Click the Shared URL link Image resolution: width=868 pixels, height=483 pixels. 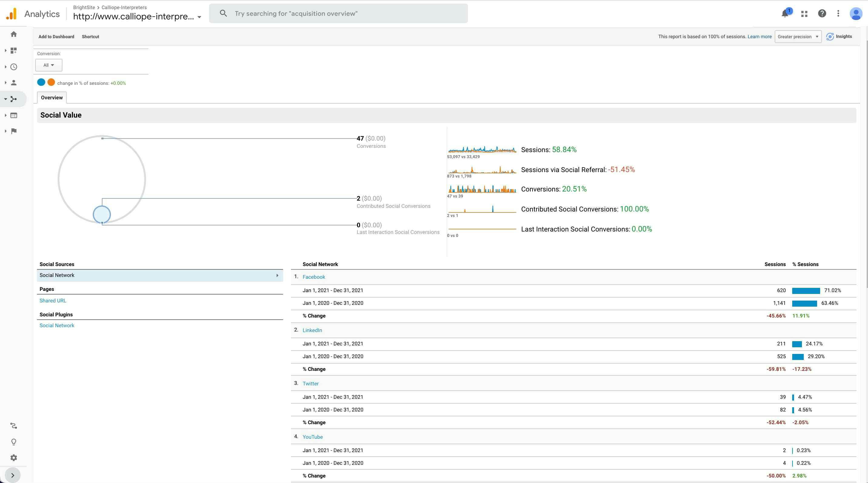point(53,301)
